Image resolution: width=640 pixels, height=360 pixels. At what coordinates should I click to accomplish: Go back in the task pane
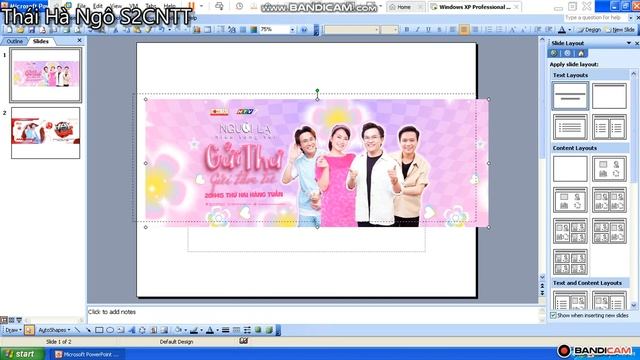pyautogui.click(x=554, y=53)
